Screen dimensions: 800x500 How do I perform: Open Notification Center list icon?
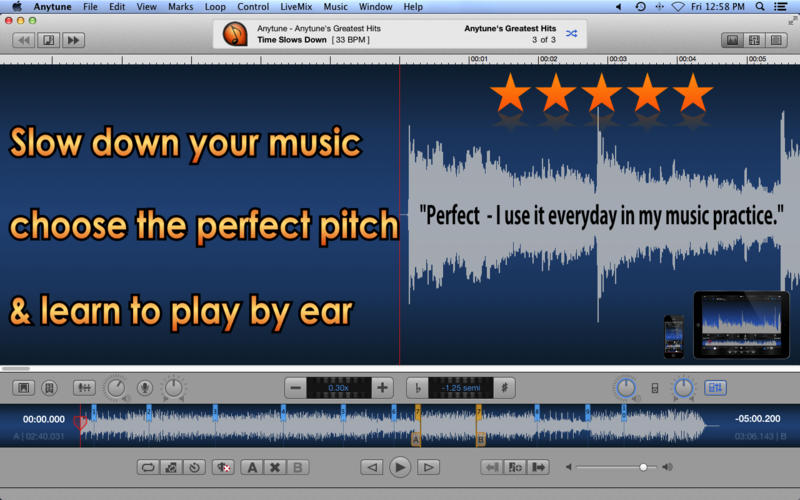781,7
